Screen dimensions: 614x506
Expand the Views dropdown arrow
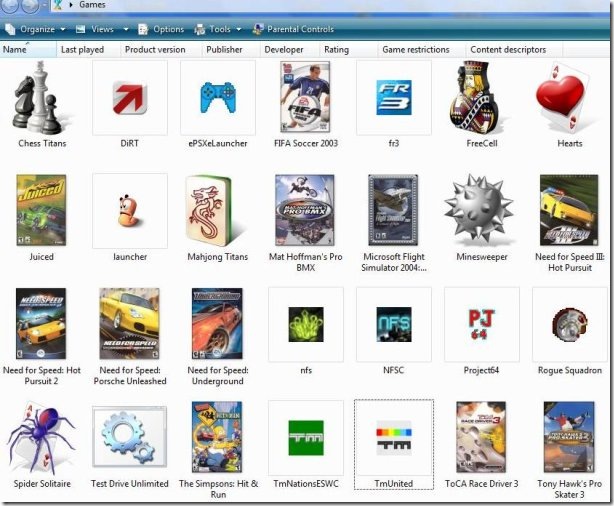126,29
